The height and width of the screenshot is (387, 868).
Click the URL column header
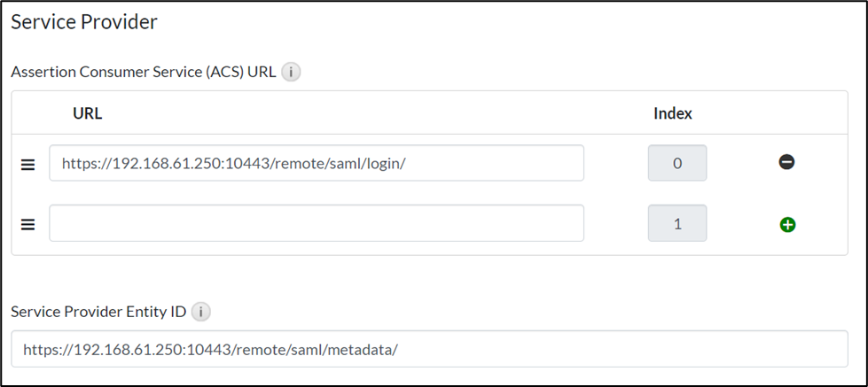[87, 113]
